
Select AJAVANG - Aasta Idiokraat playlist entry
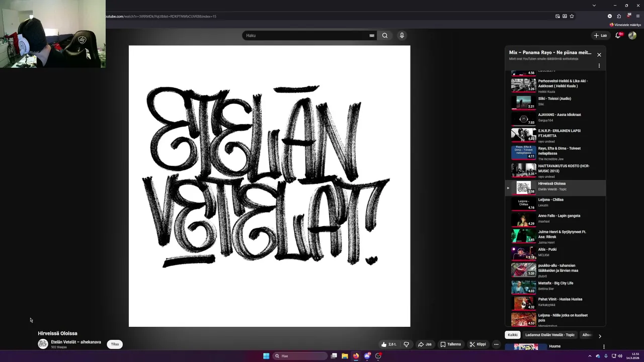[556, 118]
